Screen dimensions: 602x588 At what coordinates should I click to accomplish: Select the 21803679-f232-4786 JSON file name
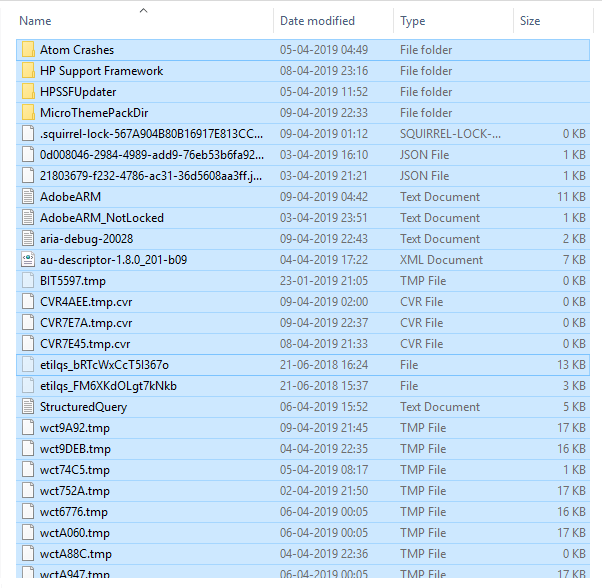(x=151, y=176)
